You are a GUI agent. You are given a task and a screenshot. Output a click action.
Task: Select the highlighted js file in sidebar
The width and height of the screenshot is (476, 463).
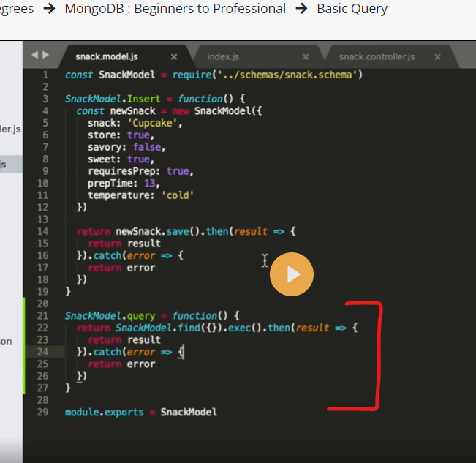(x=6, y=164)
